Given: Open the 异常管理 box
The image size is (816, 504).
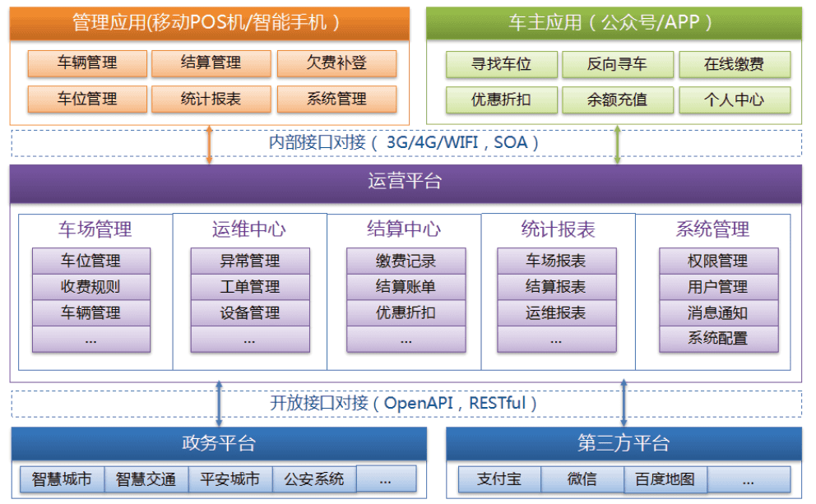Looking at the screenshot, I should pos(250,261).
